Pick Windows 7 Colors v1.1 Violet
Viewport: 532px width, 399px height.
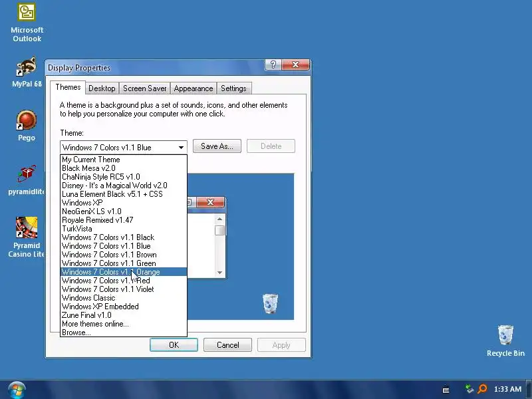click(x=124, y=289)
